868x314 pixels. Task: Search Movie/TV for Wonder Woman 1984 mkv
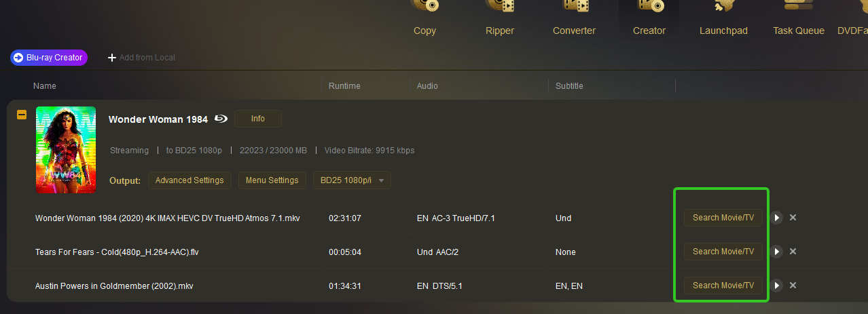tap(723, 218)
